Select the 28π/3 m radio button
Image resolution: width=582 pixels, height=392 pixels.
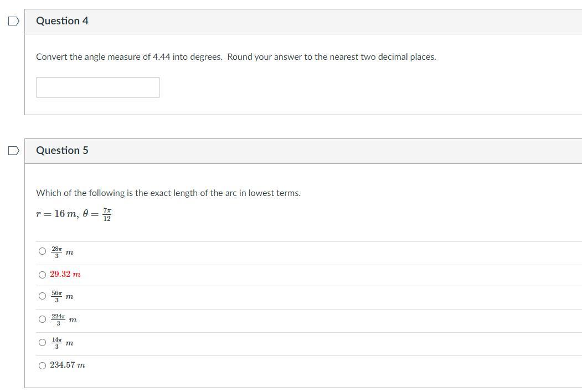[43, 251]
